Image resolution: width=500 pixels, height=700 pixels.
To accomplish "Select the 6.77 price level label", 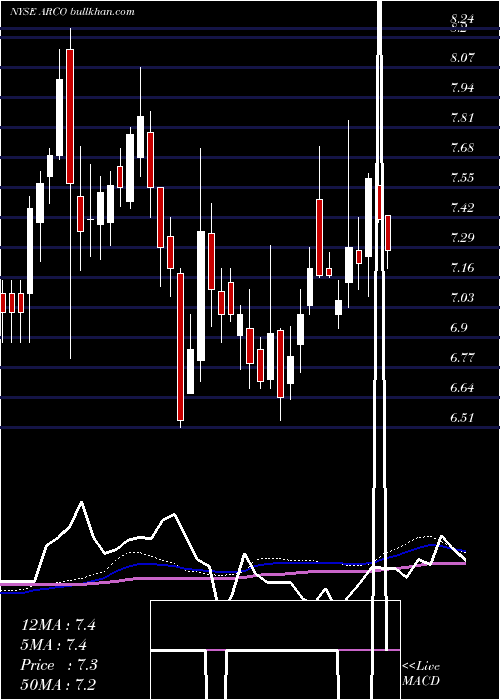I will (462, 358).
